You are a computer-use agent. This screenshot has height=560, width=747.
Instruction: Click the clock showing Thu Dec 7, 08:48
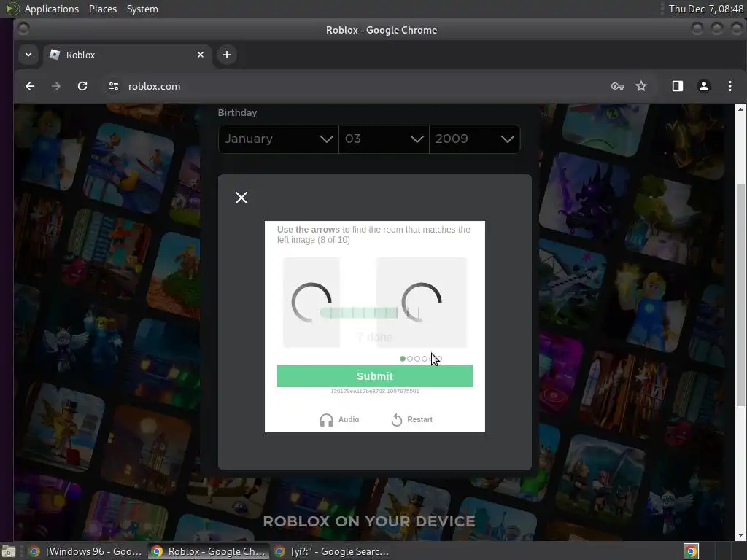tap(705, 9)
